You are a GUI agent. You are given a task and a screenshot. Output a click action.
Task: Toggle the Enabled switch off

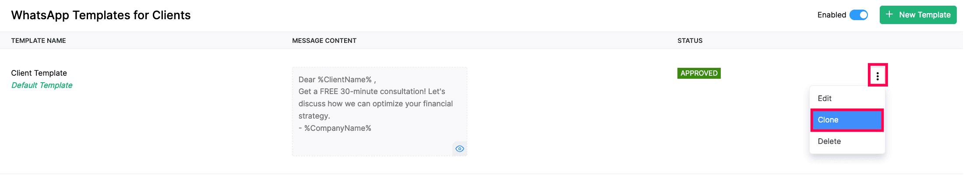(x=859, y=15)
